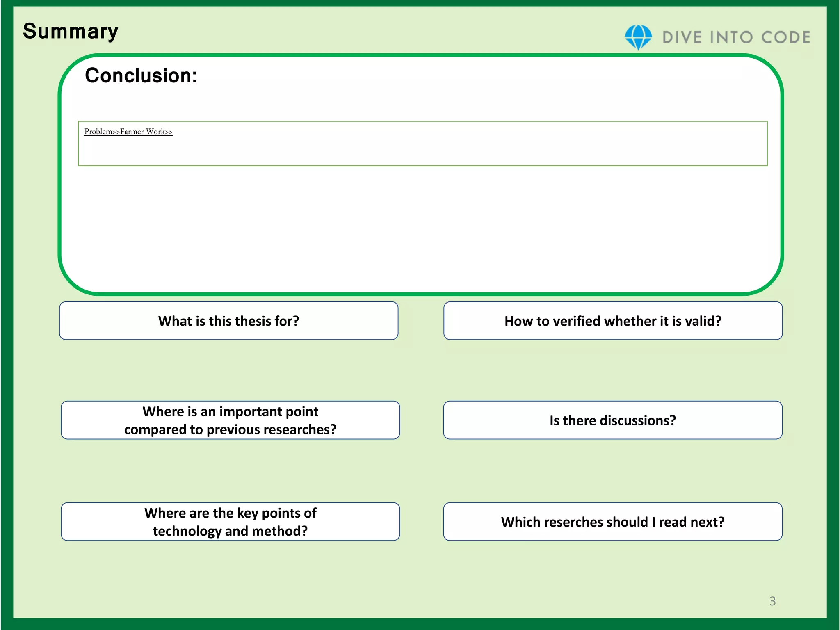Click 'Which reserches should I read next?'
Viewport: 840px width, 630px height.
point(613,522)
